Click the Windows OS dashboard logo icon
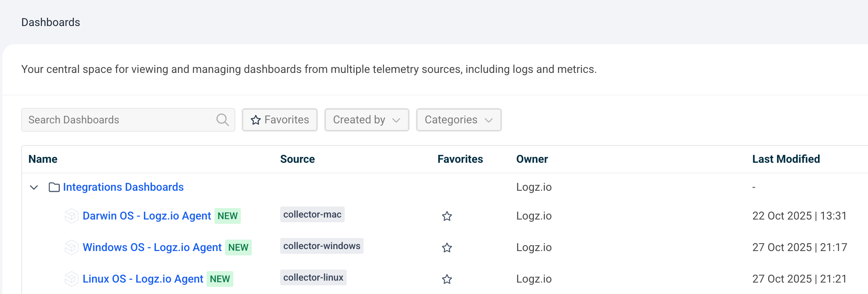Viewport: 868px width, 294px height. pyautogui.click(x=71, y=247)
